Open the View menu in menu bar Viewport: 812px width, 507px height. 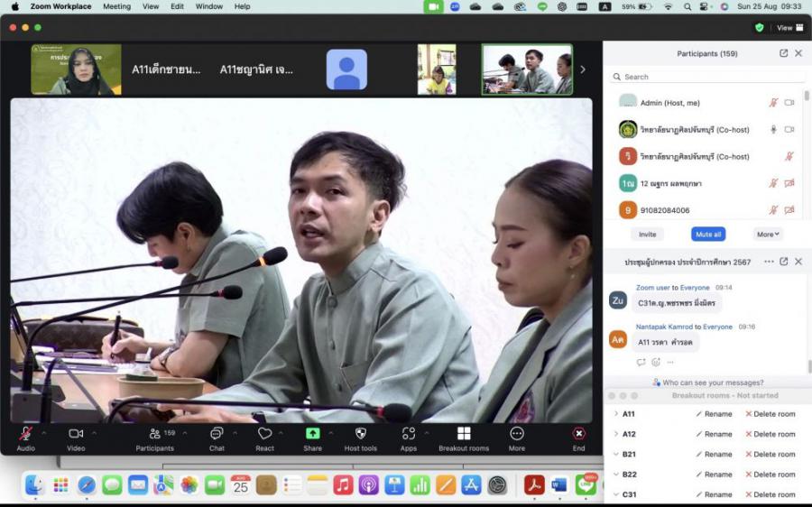151,6
